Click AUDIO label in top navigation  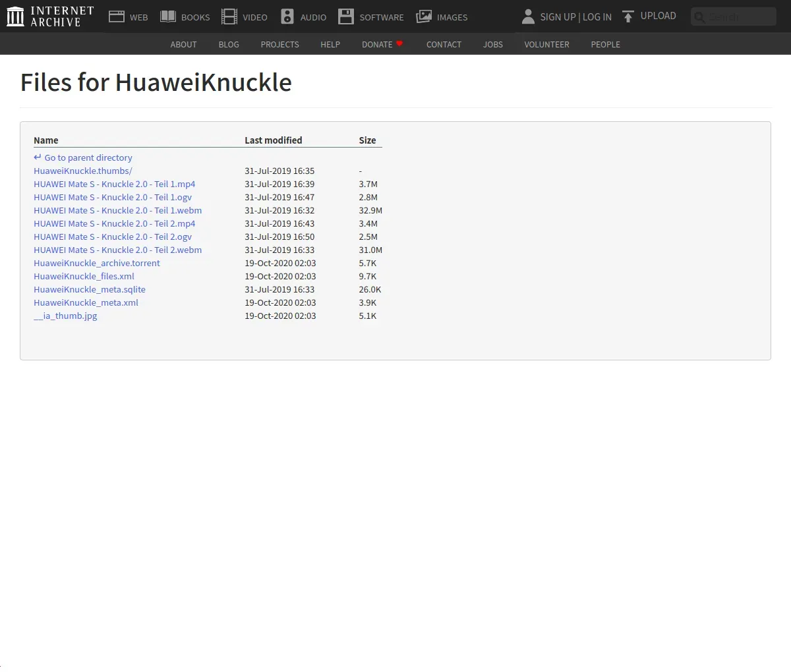313,17
